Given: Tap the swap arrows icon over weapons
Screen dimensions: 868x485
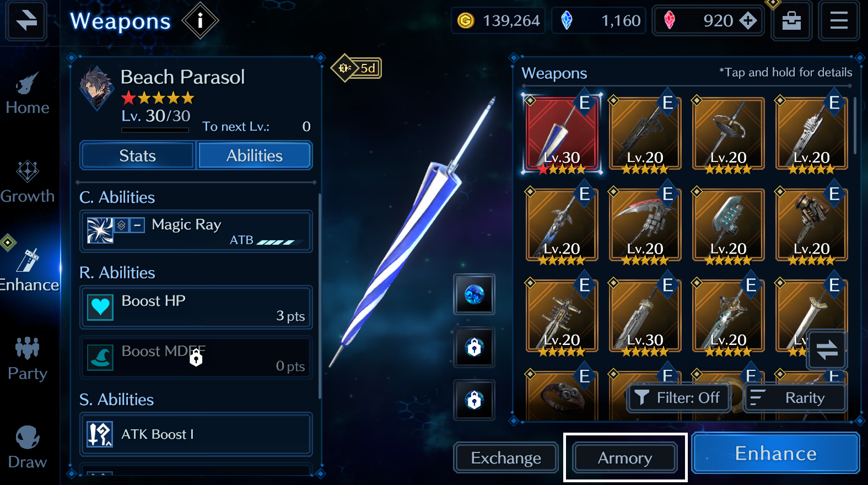Looking at the screenshot, I should point(827,349).
